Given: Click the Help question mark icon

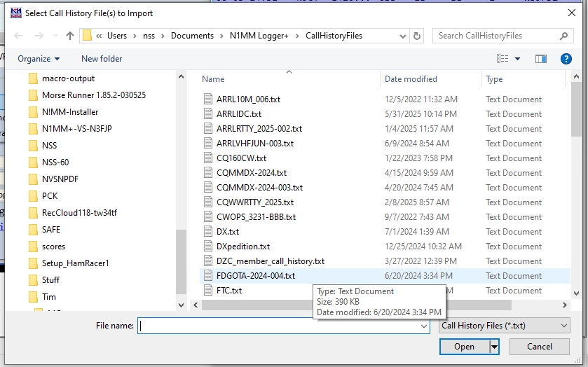Looking at the screenshot, I should tap(566, 59).
